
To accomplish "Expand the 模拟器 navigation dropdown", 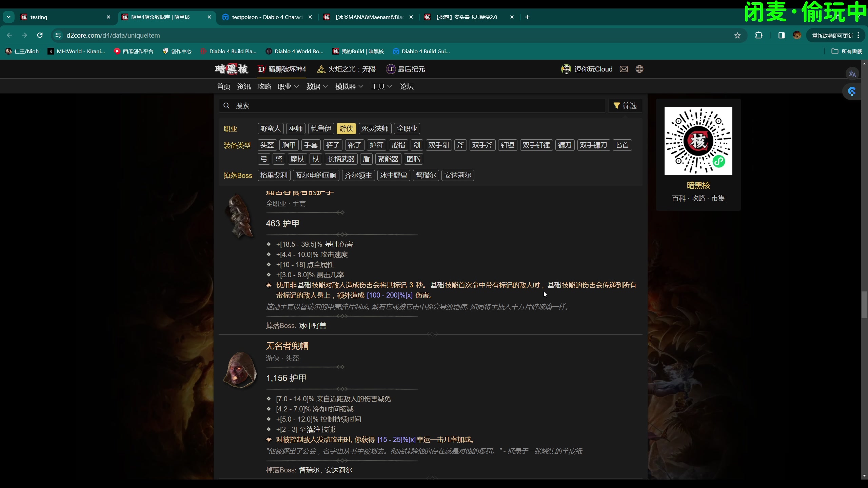I will (349, 87).
